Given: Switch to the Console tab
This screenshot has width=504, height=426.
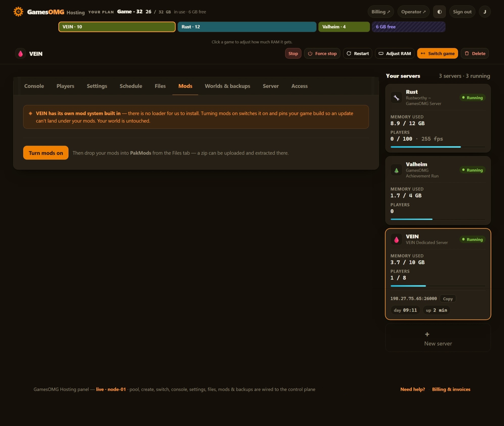Looking at the screenshot, I should [x=34, y=86].
